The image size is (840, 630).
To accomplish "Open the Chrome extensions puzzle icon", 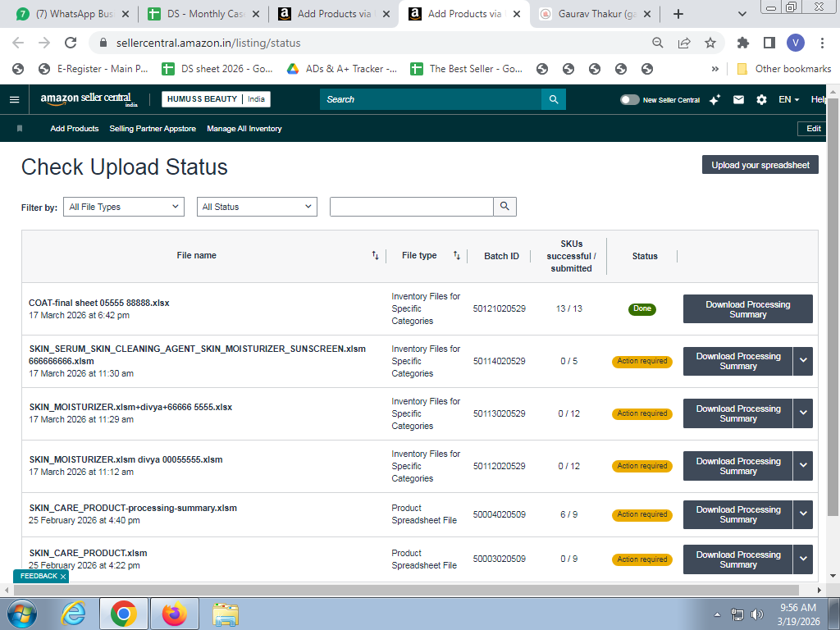I will point(743,43).
